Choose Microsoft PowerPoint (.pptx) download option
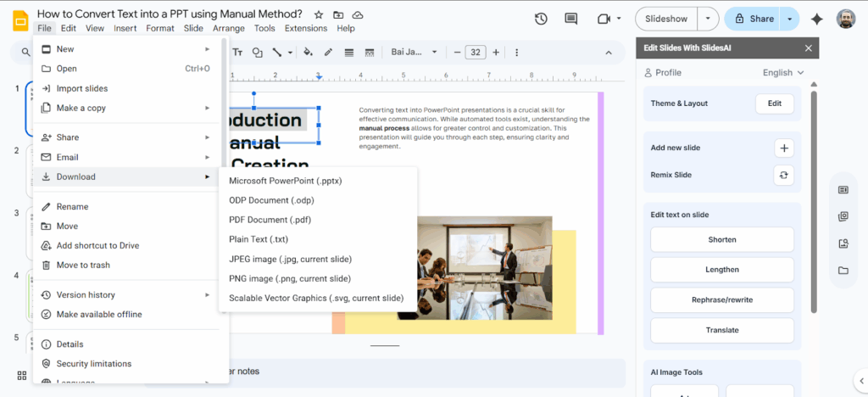Screen dimensions: 868x397 tap(285, 181)
